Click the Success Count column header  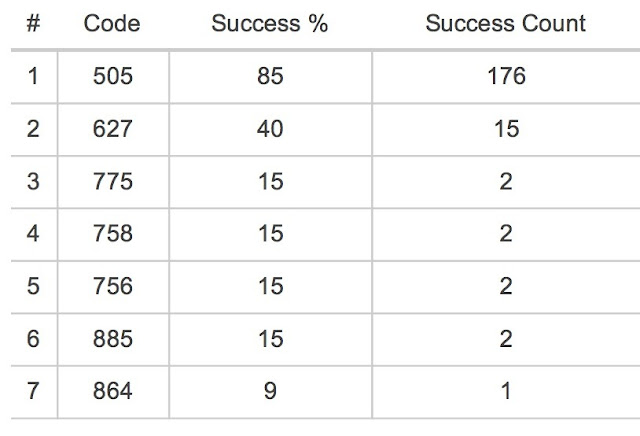(x=505, y=24)
